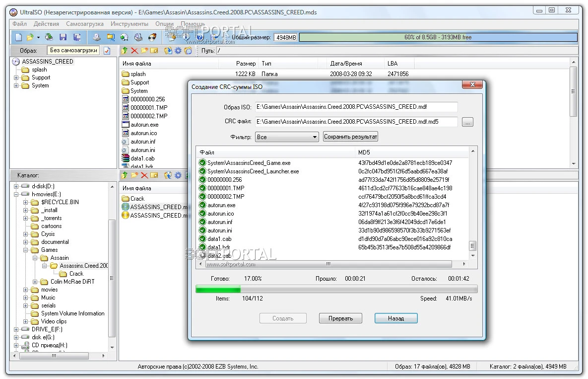The width and height of the screenshot is (588, 379).
Task: Open the Фильтр combo box showing Все
Action: coord(286,137)
